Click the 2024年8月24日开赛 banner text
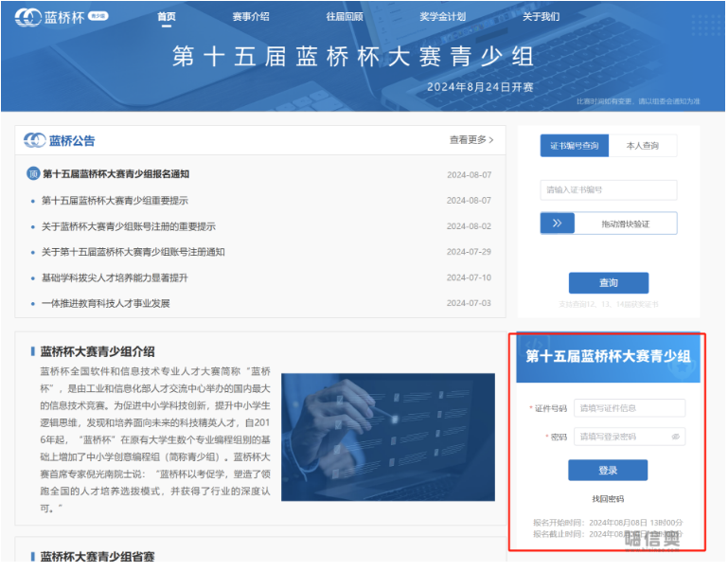The width and height of the screenshot is (728, 572). click(x=480, y=87)
